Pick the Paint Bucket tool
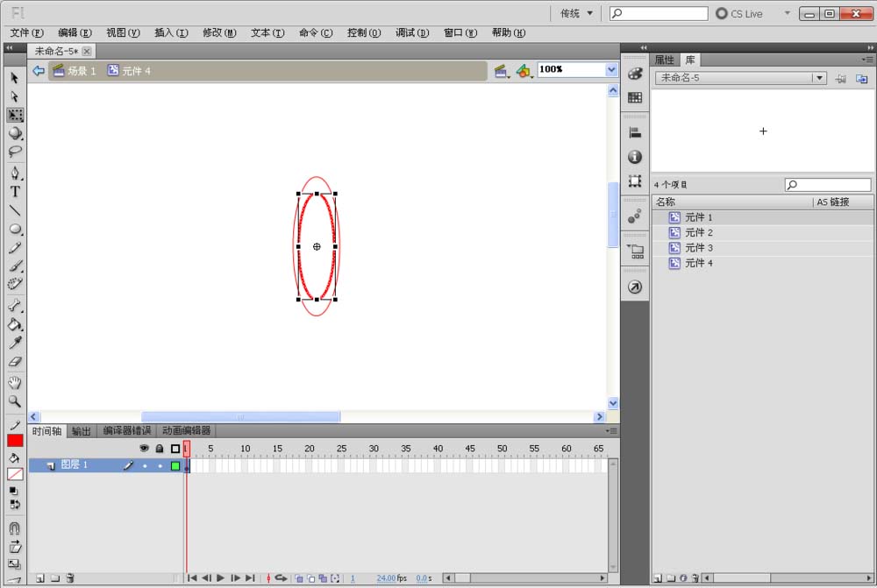This screenshot has width=877, height=588. pos(15,324)
